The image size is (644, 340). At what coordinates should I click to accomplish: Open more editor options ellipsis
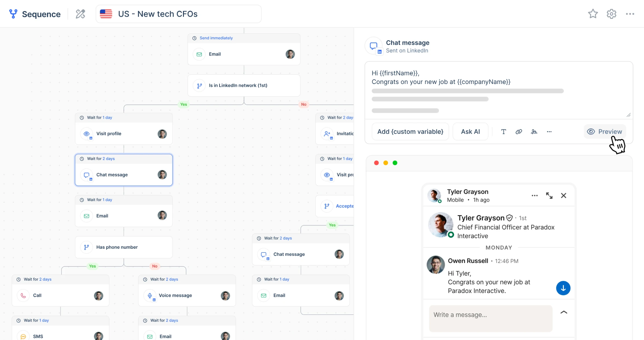[549, 132]
